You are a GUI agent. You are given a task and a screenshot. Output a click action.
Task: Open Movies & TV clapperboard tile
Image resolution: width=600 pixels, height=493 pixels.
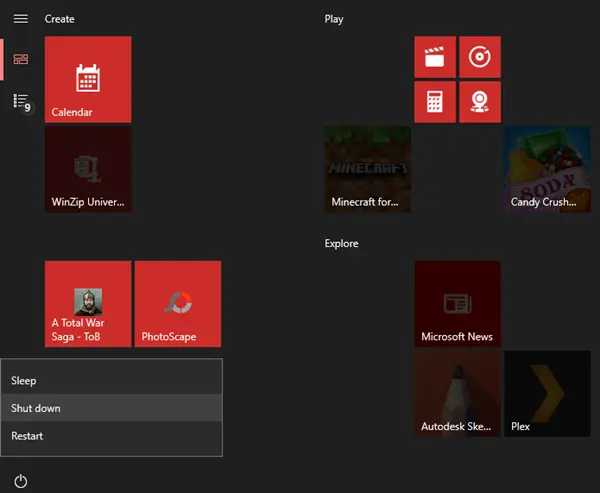[435, 57]
